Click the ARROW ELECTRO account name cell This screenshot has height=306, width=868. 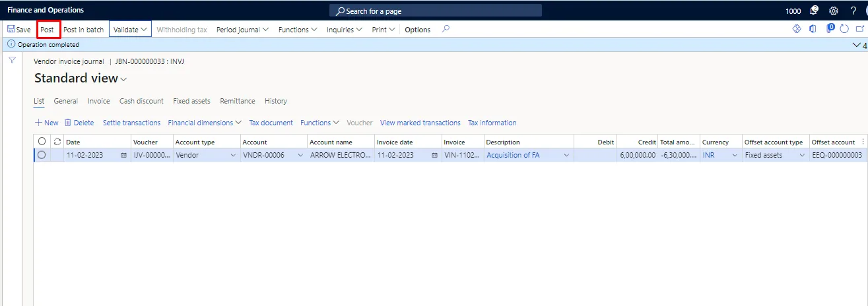pyautogui.click(x=341, y=156)
